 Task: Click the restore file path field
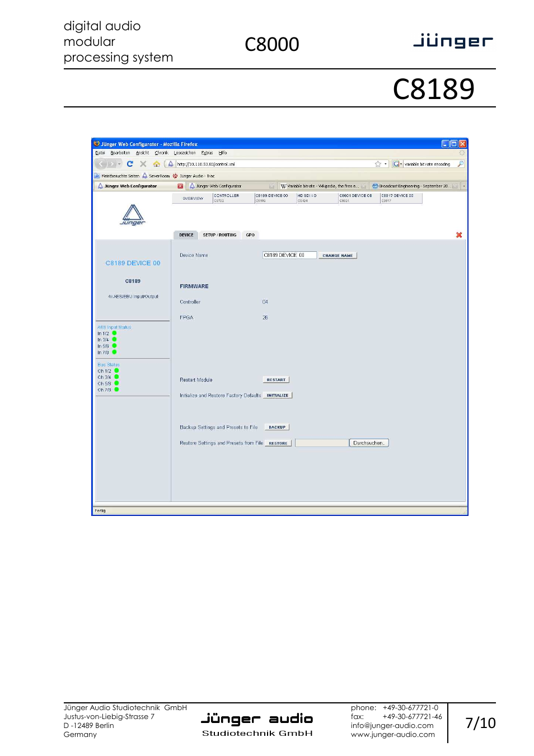(322, 443)
